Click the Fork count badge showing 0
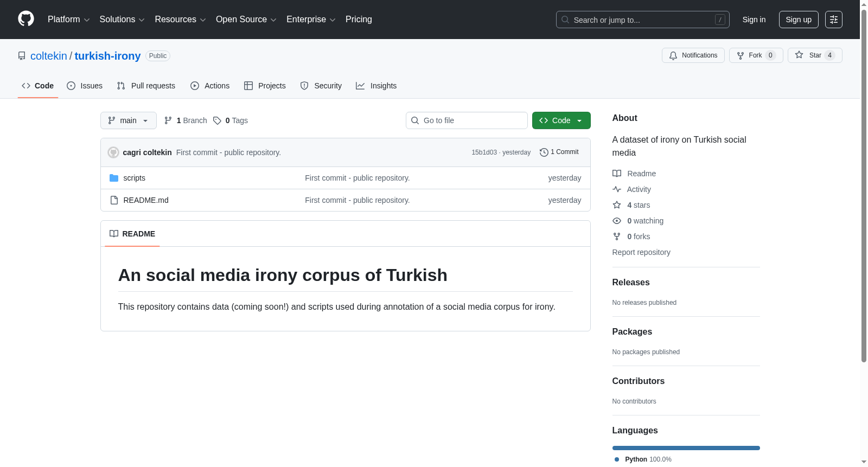 [770, 55]
